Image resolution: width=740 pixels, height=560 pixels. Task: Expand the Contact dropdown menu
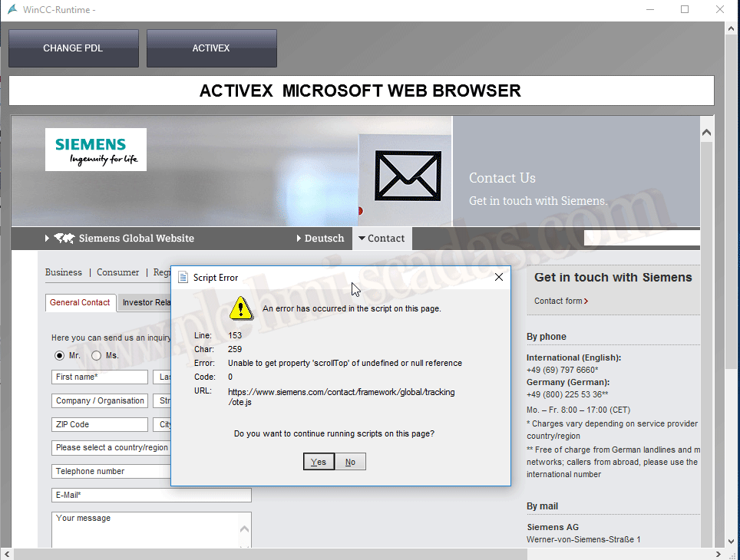382,239
